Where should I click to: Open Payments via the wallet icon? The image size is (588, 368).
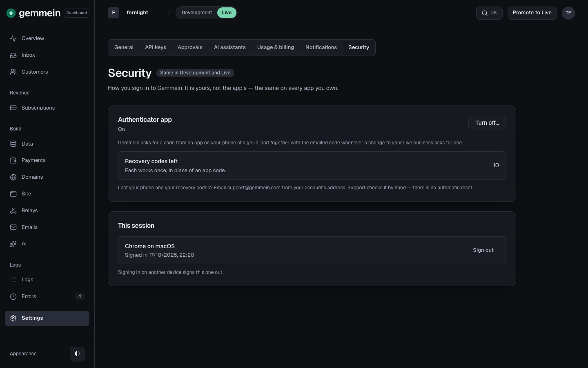[x=13, y=160]
